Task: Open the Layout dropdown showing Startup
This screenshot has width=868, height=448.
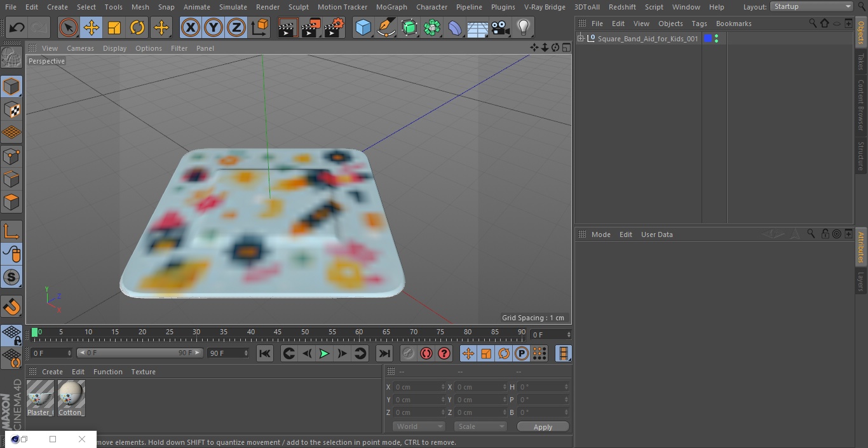Action: point(812,6)
